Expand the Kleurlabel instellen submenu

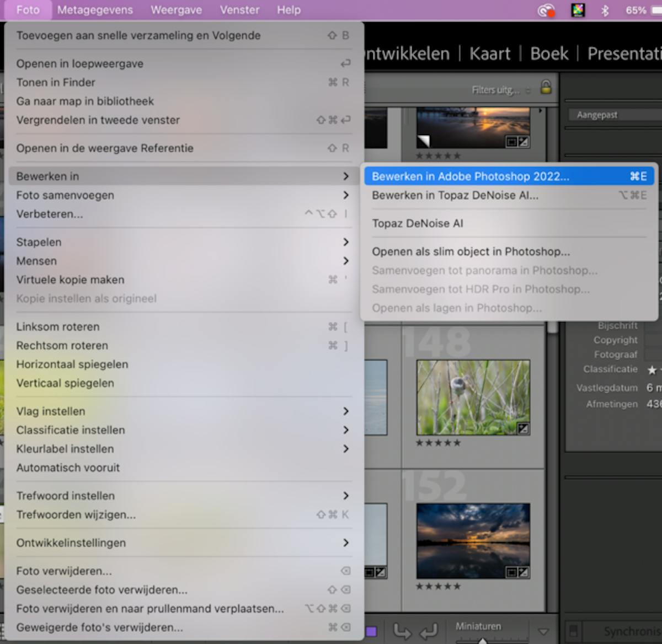point(184,448)
